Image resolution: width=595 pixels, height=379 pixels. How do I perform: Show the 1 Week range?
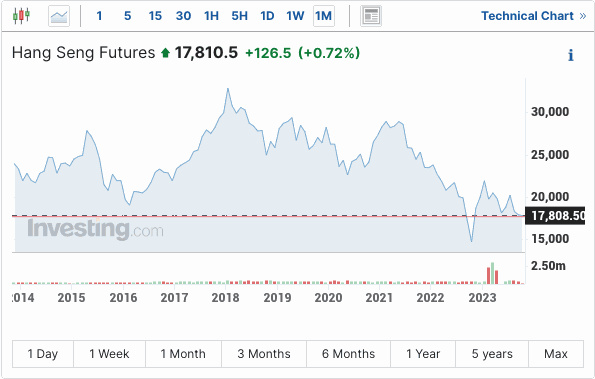point(109,354)
